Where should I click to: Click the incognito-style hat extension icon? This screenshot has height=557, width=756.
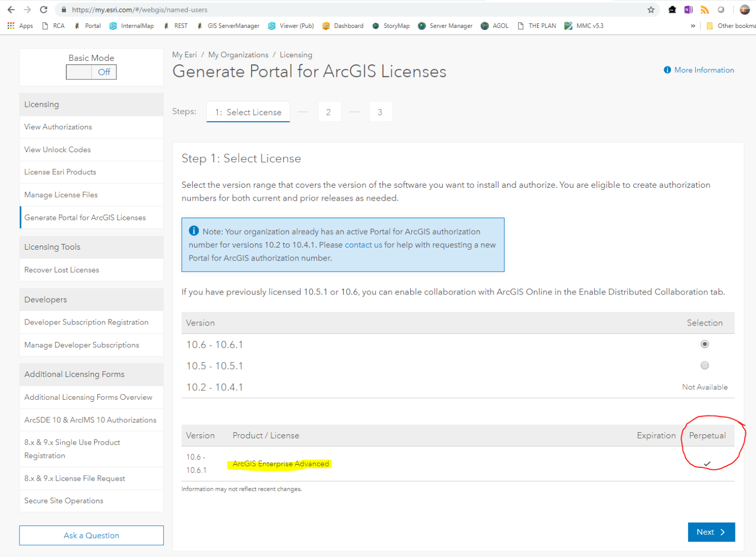pyautogui.click(x=672, y=10)
